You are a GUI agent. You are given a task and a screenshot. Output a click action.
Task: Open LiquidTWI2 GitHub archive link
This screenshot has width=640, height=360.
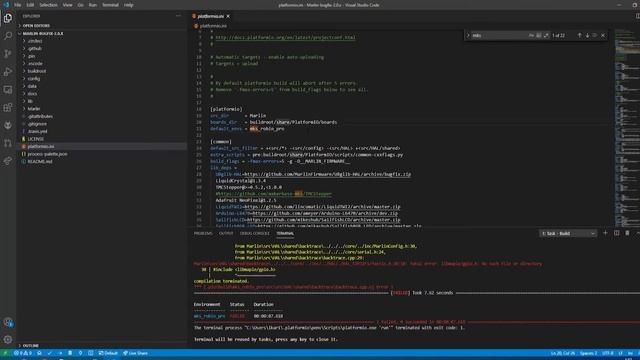322,207
